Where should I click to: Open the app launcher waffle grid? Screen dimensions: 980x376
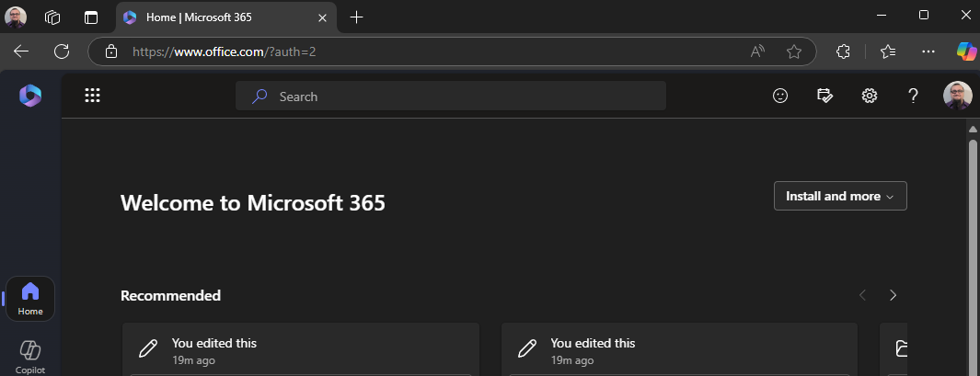92,96
